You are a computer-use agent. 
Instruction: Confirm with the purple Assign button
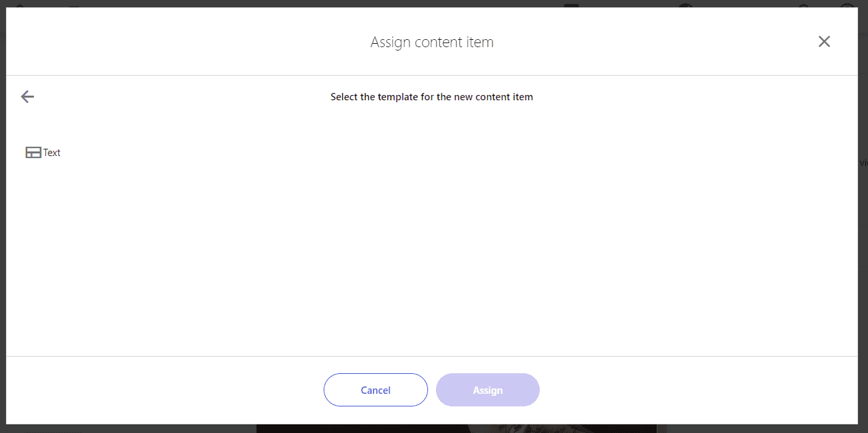click(488, 390)
